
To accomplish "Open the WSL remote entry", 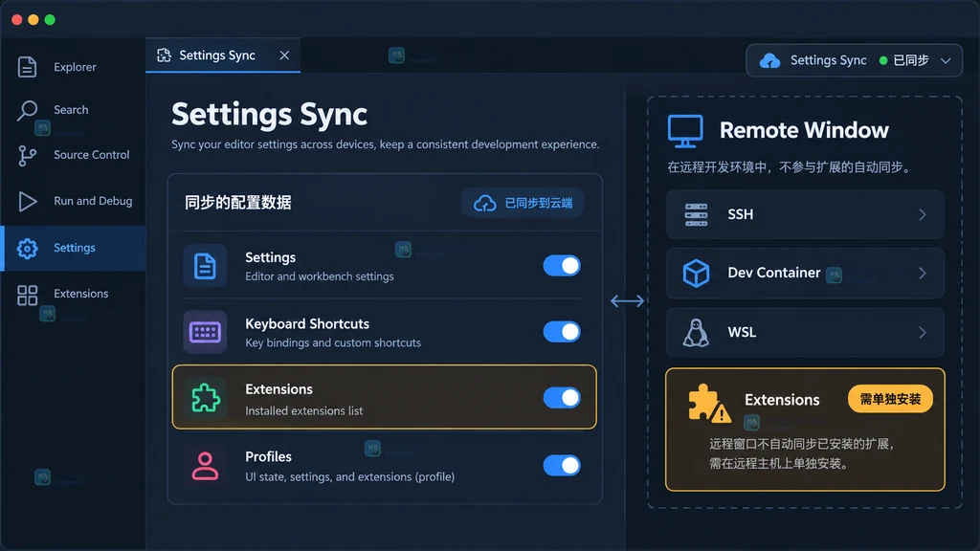I will coord(805,332).
